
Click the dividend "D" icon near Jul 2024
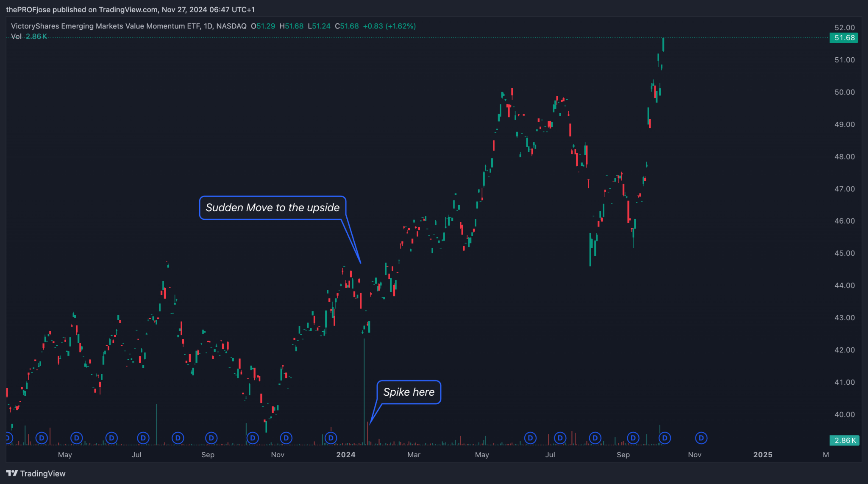tap(560, 438)
